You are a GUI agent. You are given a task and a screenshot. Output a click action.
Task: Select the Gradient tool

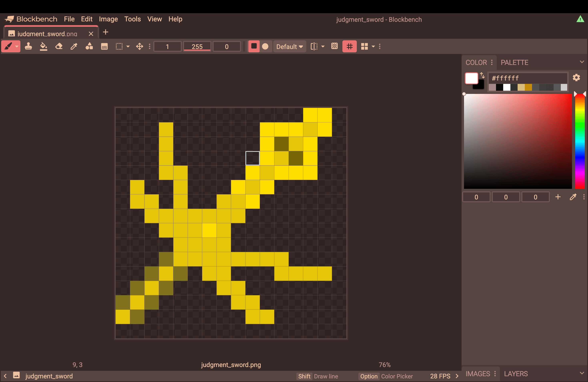click(x=104, y=46)
